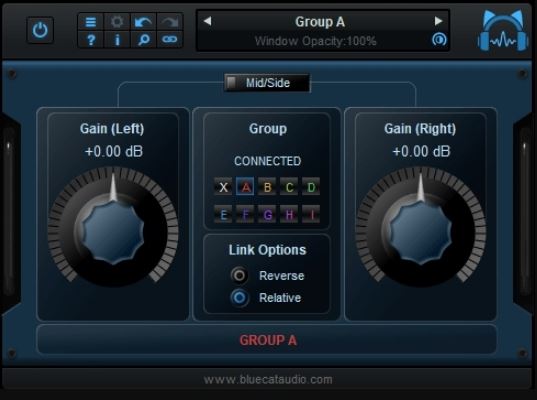Select the Relative link option
This screenshot has height=400, width=537.
[x=239, y=298]
